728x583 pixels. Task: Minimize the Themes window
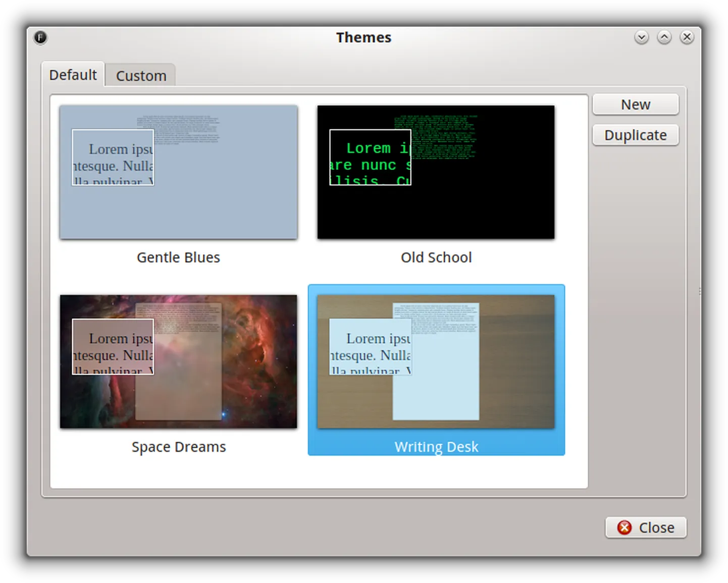click(642, 37)
